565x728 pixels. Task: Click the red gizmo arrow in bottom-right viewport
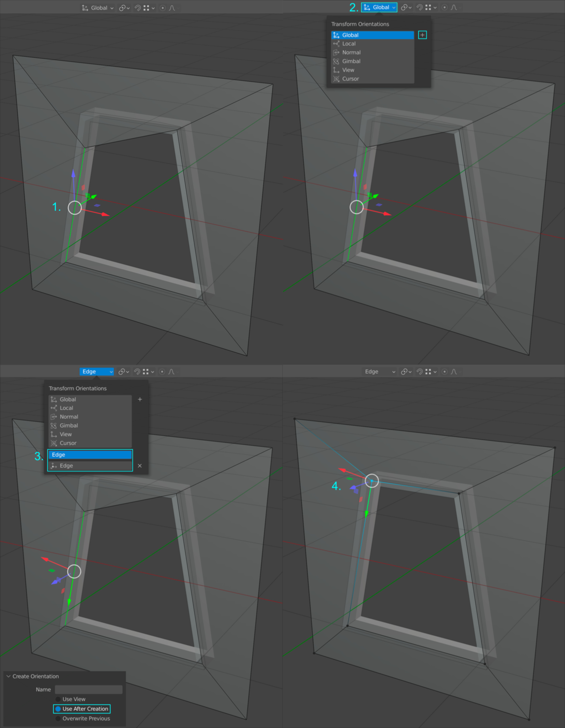342,470
